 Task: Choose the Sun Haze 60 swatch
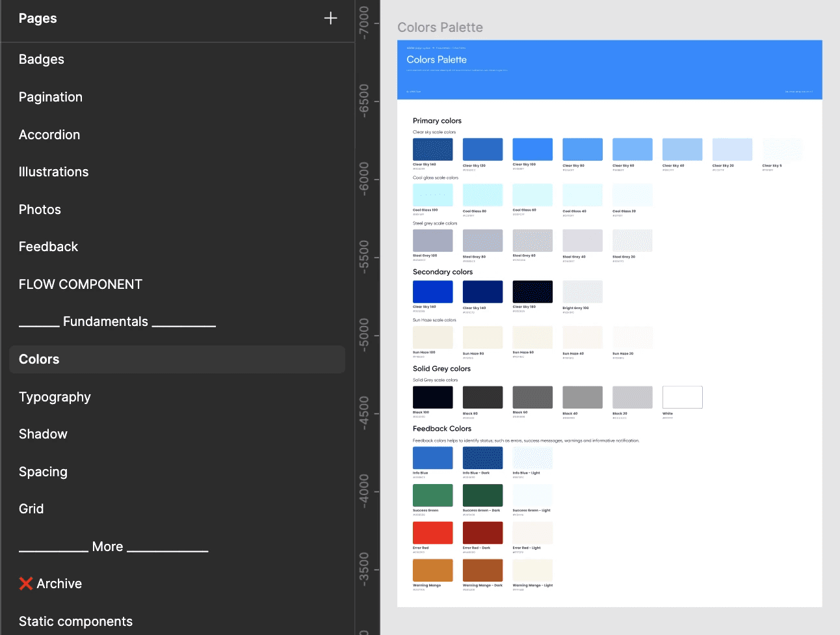(532, 337)
